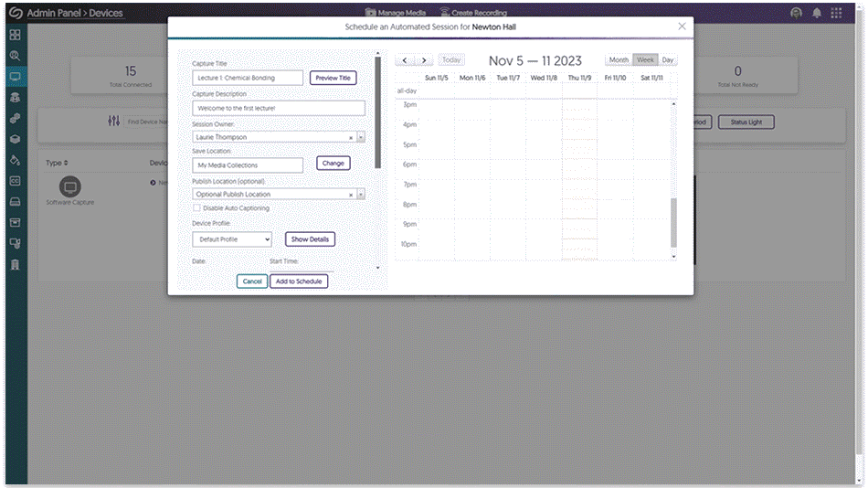868x488 pixels.
Task: Open the apps grid icon in header
Action: (836, 13)
